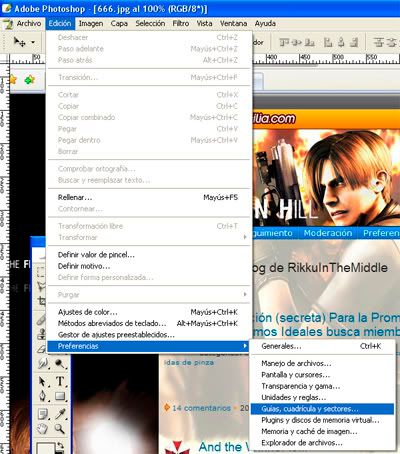The height and width of the screenshot is (454, 400).
Task: Open Explorador de archivos… preferences
Action: pos(322,443)
